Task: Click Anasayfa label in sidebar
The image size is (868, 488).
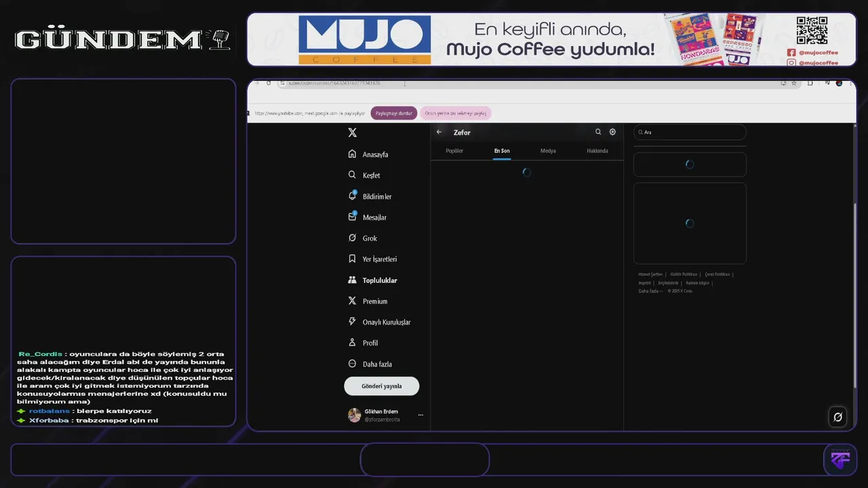Action: (375, 155)
